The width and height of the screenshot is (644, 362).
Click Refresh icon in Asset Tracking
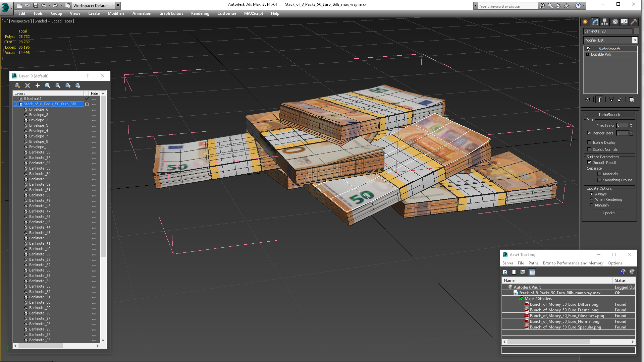pos(505,272)
